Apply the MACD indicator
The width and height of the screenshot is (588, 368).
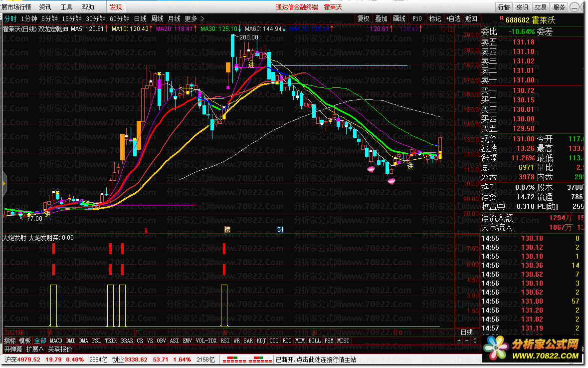pyautogui.click(x=56, y=341)
